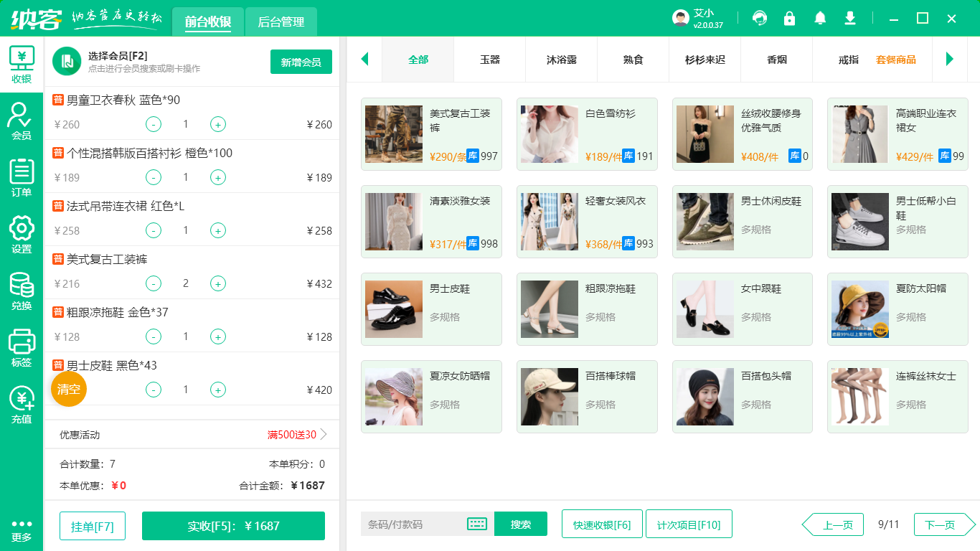Click right arrow to show more categories
The height and width of the screenshot is (551, 980).
(x=951, y=60)
